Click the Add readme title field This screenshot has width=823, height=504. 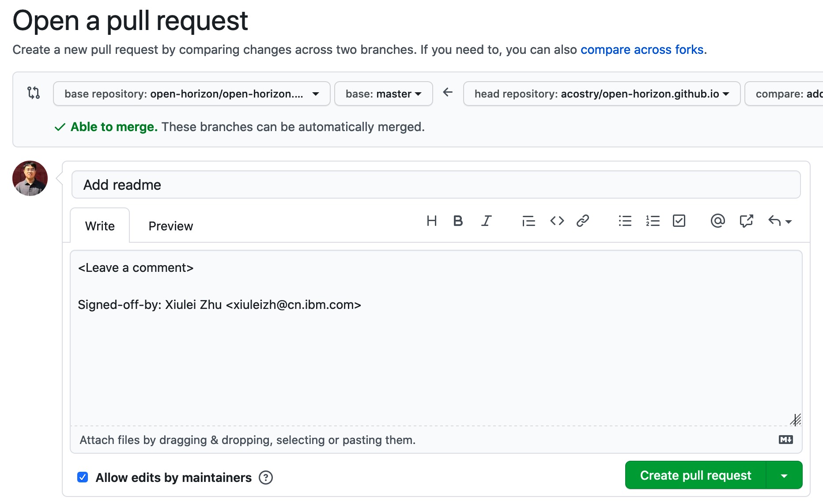[436, 184]
